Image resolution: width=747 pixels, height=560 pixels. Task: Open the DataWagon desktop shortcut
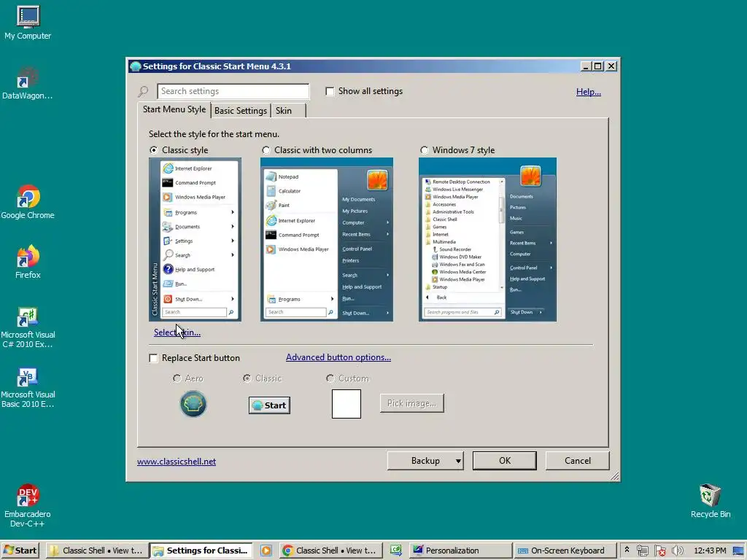tap(28, 83)
